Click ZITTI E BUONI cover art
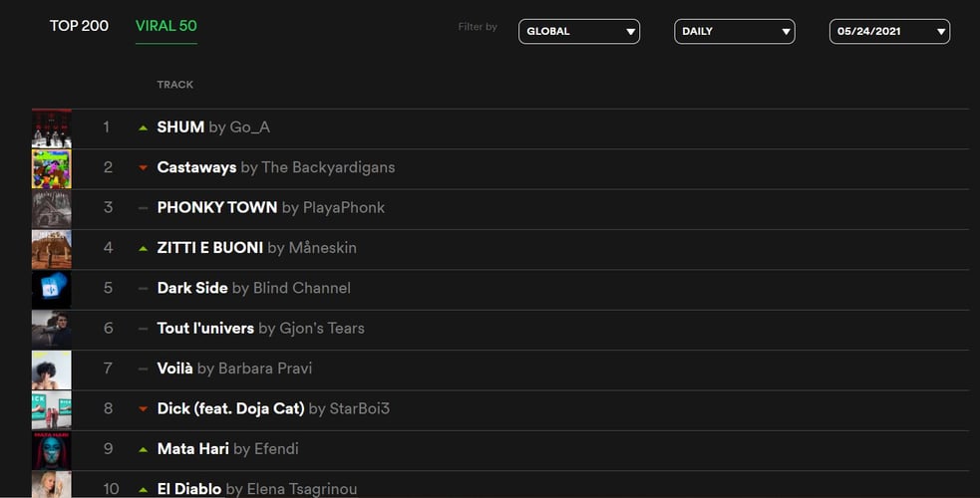 [52, 249]
